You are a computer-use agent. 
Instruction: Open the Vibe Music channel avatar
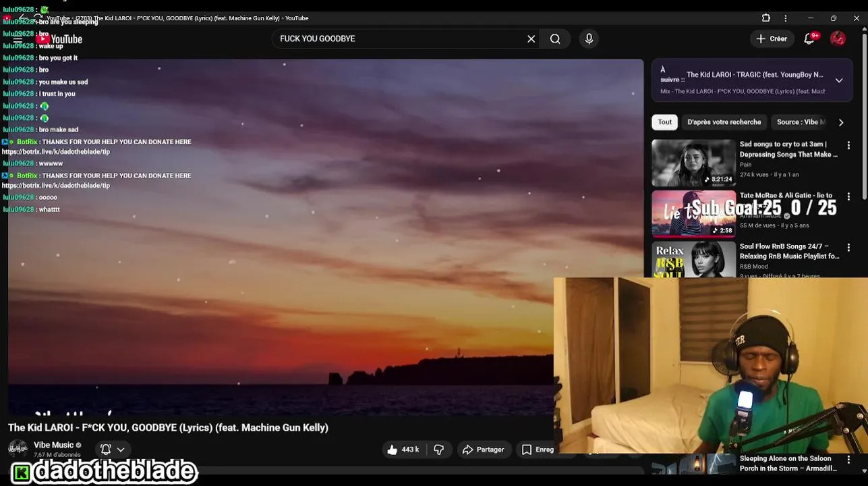click(x=18, y=449)
